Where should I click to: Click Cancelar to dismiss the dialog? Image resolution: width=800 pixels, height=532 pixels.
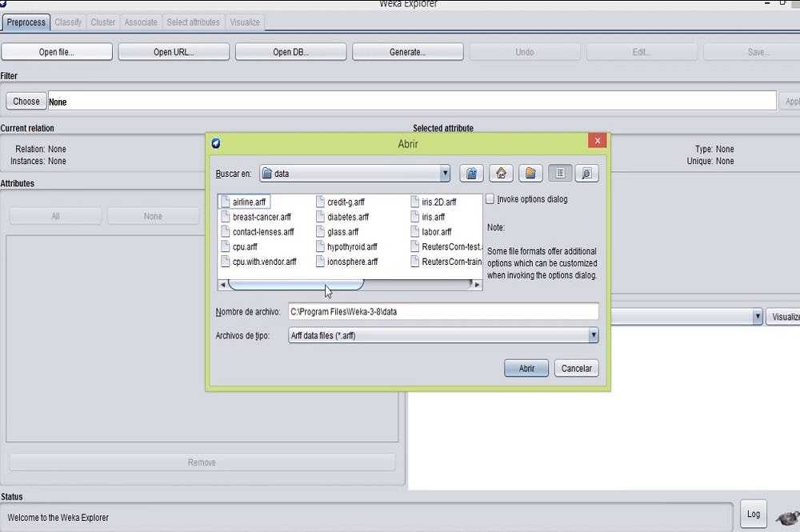576,368
